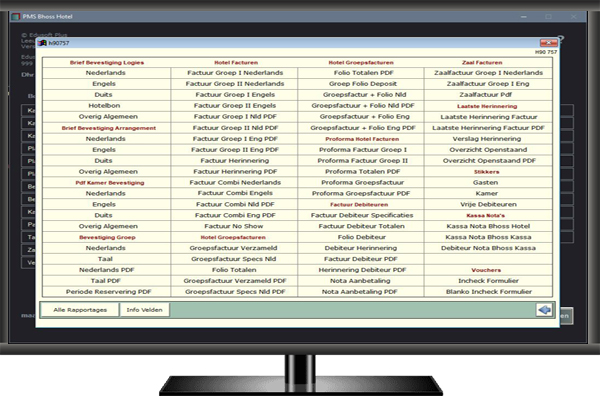Choose Folio Totalen PDF report
This screenshot has width=600, height=396.
click(x=361, y=73)
